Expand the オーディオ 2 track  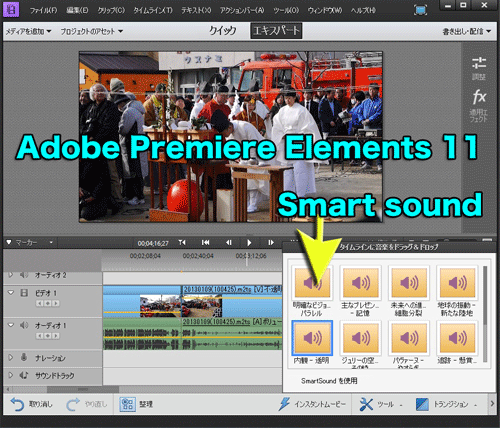click(11, 275)
